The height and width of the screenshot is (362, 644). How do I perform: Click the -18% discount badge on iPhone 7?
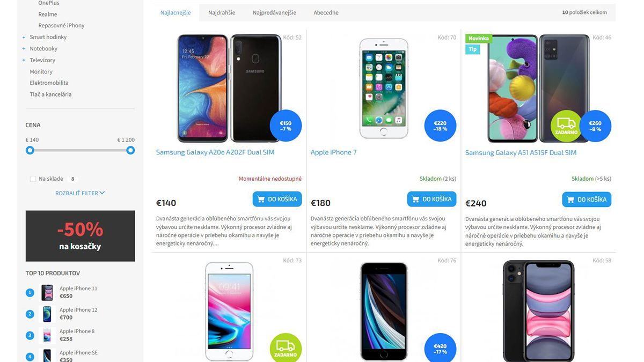pos(440,126)
